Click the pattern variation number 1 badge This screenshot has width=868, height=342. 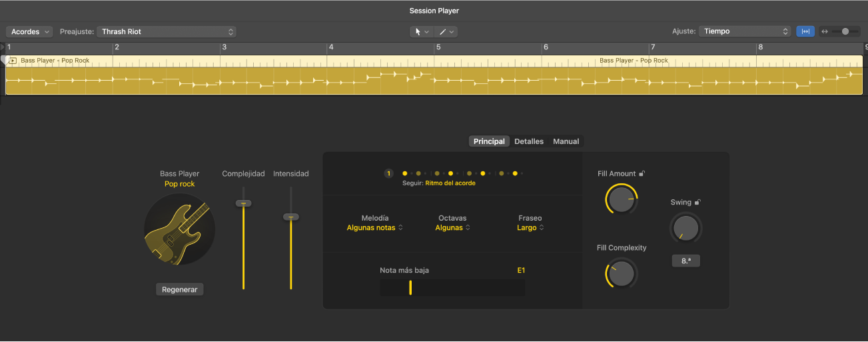[388, 173]
